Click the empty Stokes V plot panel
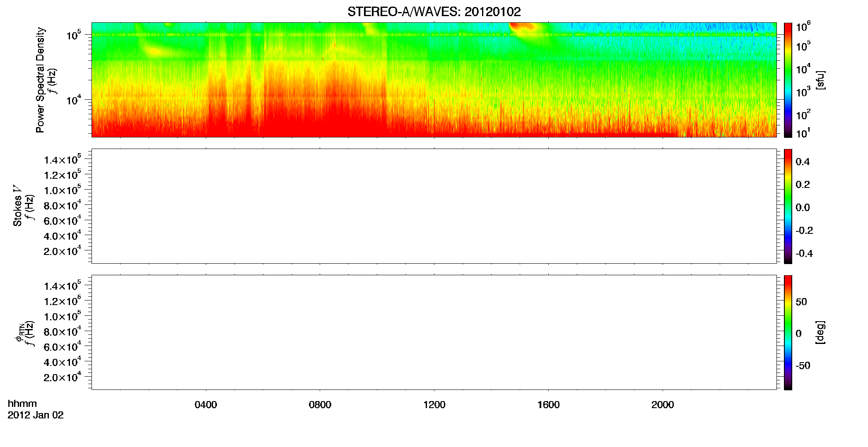Screen dimensions: 868x447 [x=434, y=206]
